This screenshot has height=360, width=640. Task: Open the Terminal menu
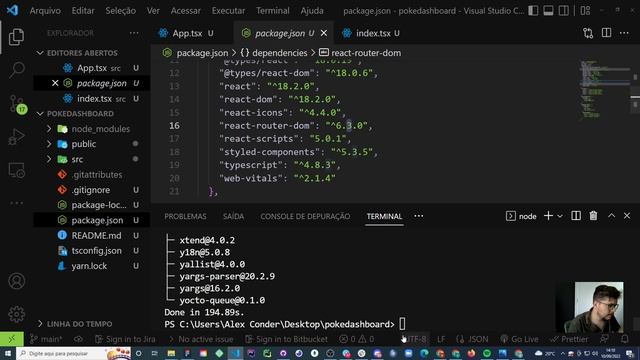pyautogui.click(x=273, y=11)
